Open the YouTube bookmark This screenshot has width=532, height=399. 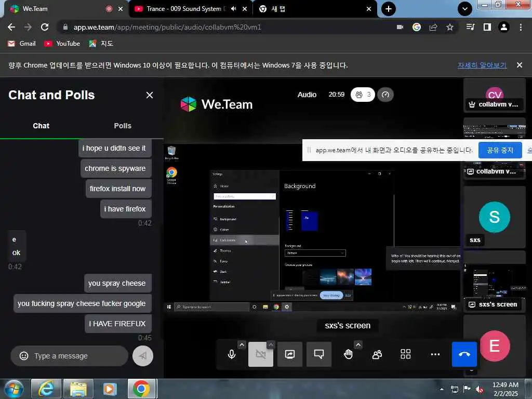coord(62,44)
